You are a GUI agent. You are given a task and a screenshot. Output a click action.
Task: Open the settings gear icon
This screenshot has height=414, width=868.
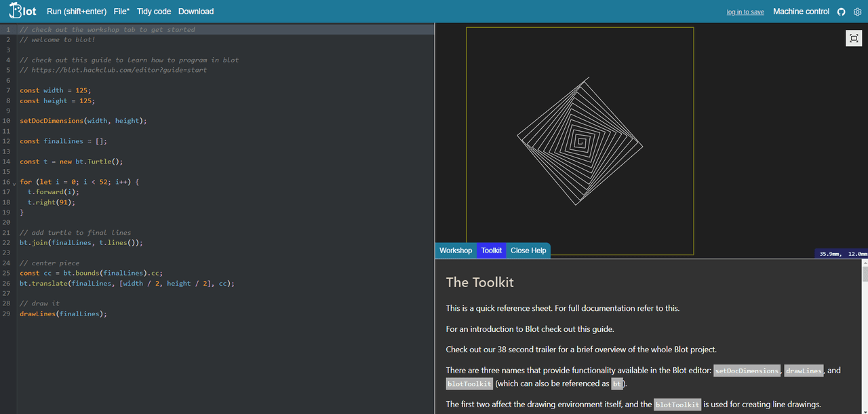point(857,12)
